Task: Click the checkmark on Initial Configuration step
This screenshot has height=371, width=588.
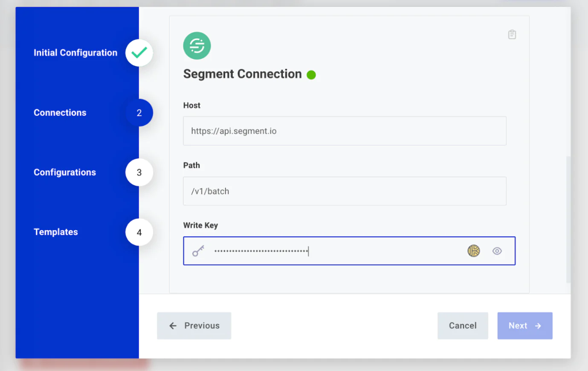Action: point(139,53)
